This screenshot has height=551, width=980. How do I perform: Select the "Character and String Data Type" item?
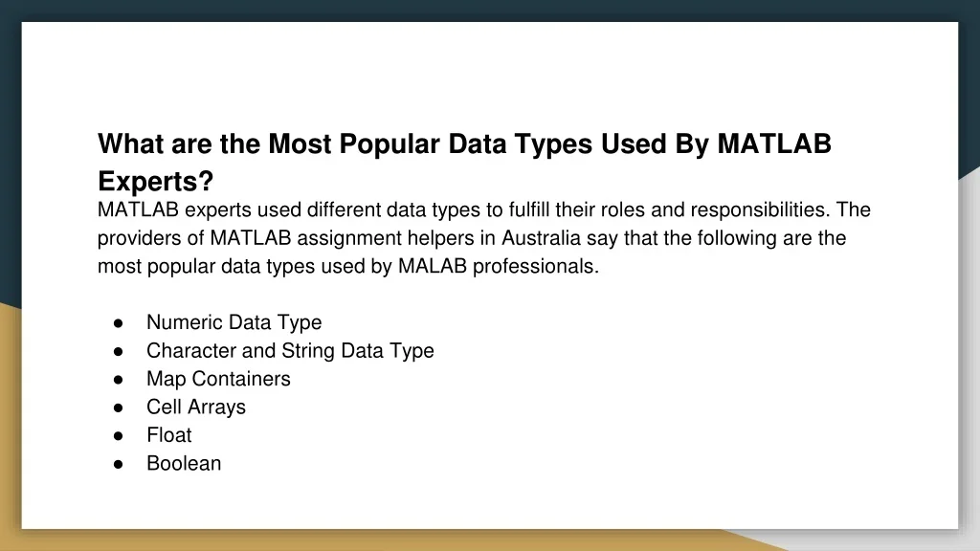click(x=290, y=350)
